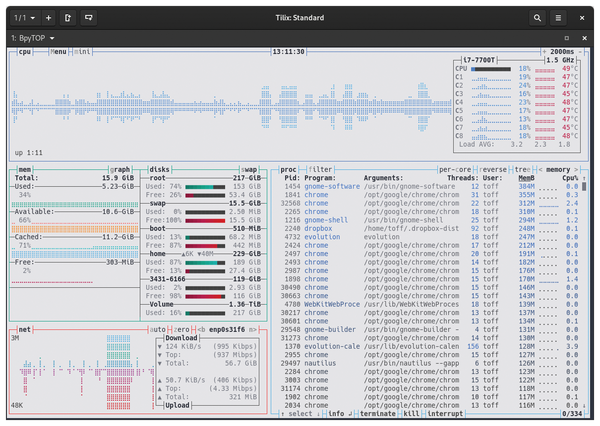Click the home disk entry
Screen dimensions: 600x426
[158, 254]
